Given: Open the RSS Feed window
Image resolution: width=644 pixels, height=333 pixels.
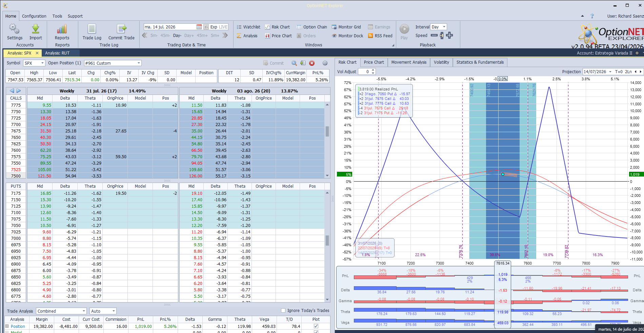Looking at the screenshot, I should click(x=380, y=36).
